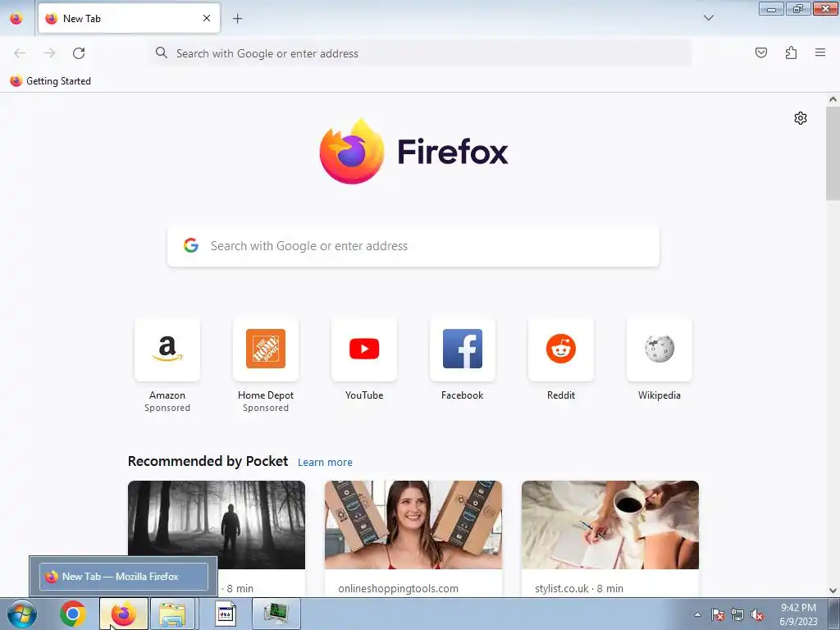Go forward with the forward arrow
Screen dimensions: 840x630
49,53
